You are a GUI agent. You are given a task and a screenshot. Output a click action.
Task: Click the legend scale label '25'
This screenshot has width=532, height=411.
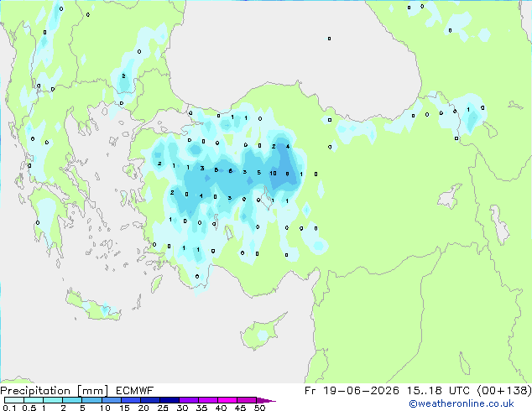(163, 408)
